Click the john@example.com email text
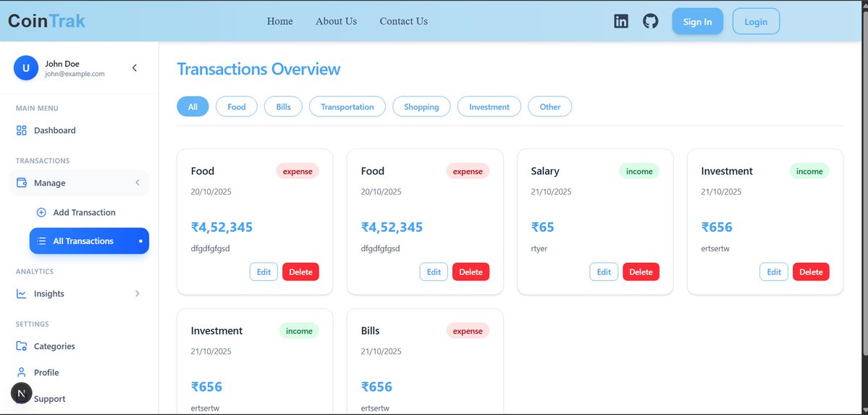Image resolution: width=868 pixels, height=415 pixels. click(75, 74)
